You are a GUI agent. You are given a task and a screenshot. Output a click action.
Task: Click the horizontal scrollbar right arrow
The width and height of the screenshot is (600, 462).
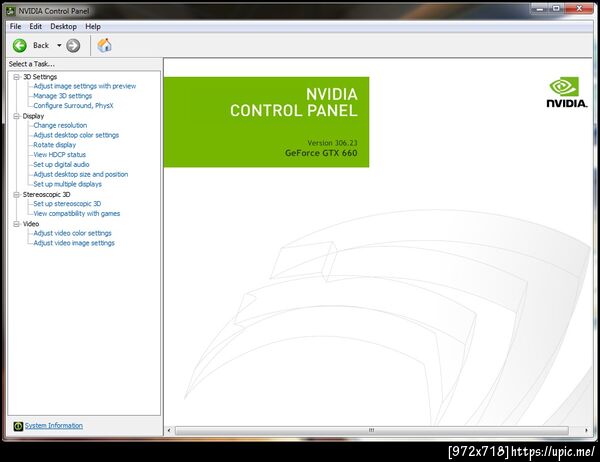(586, 430)
